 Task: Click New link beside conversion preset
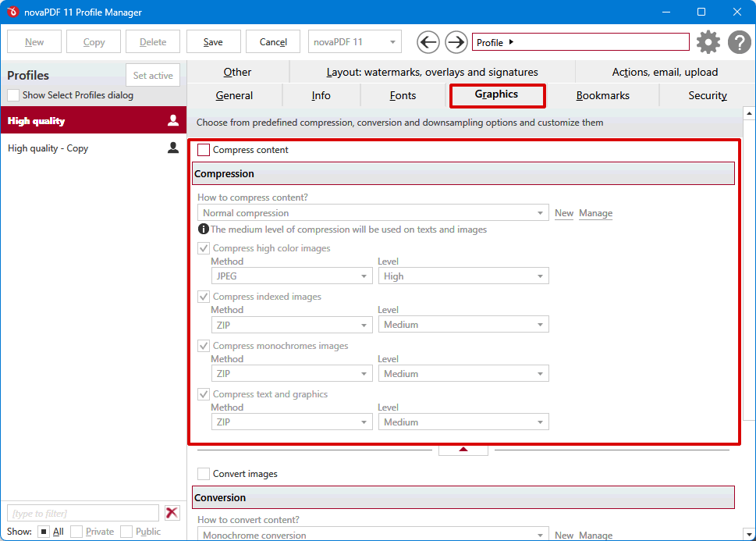(x=563, y=535)
